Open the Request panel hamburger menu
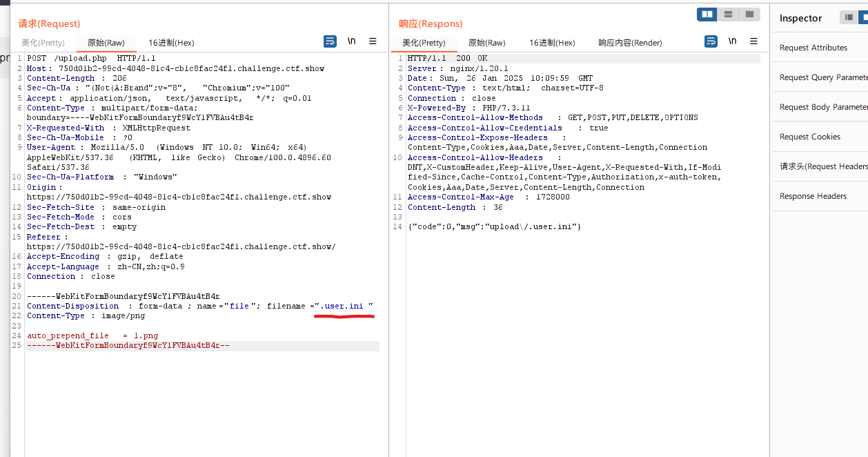The image size is (868, 457). 373,41
